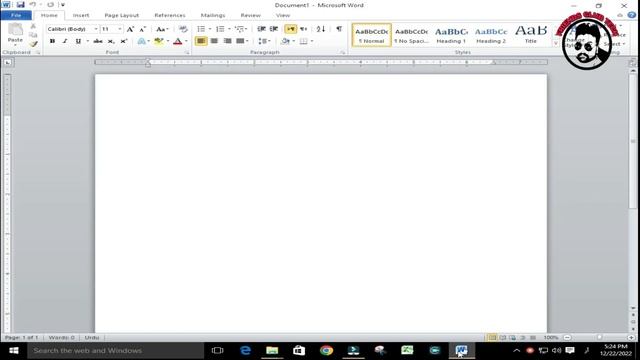640x360 pixels.
Task: Toggle Align Text Right
Action: point(227,41)
